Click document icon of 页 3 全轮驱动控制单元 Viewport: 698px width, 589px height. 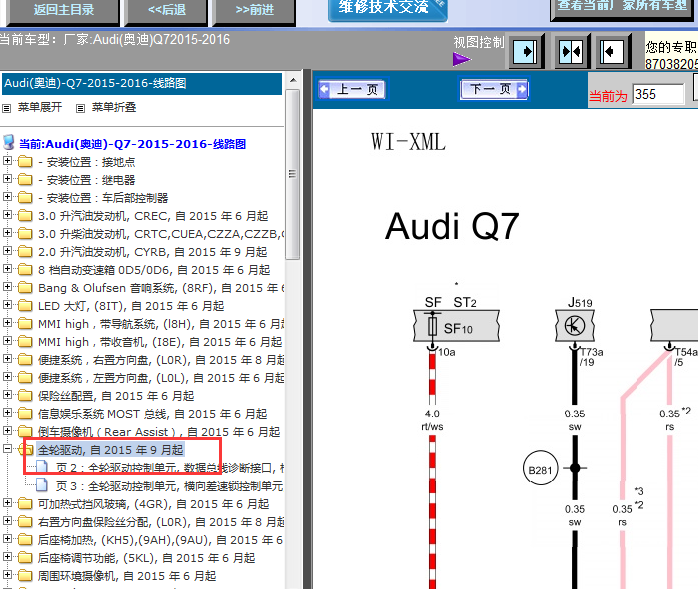pos(42,485)
